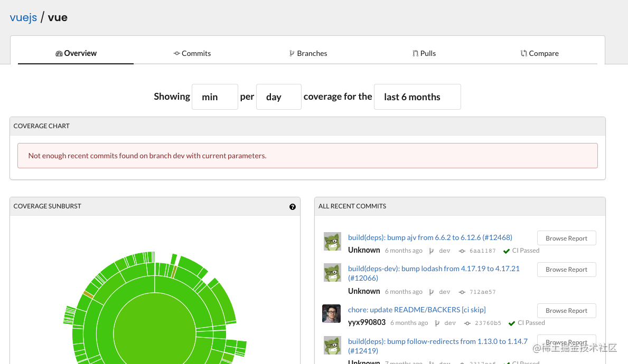Open the vuejs organization link
The image size is (628, 364).
click(23, 17)
